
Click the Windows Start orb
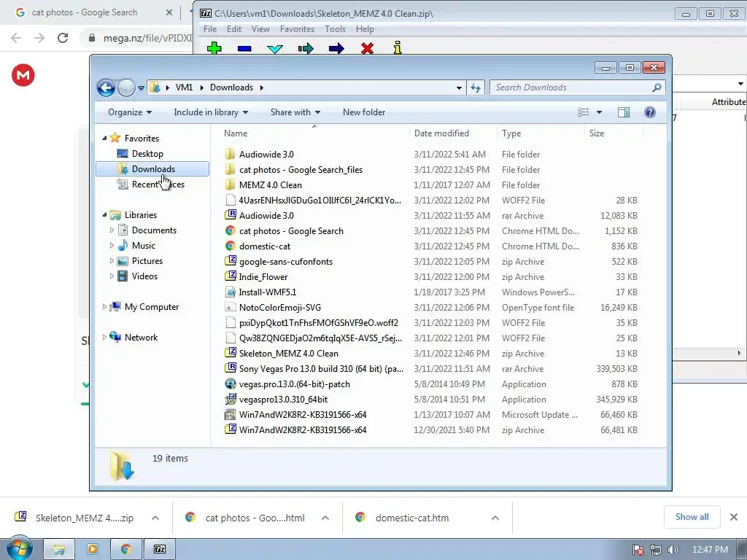point(20,549)
